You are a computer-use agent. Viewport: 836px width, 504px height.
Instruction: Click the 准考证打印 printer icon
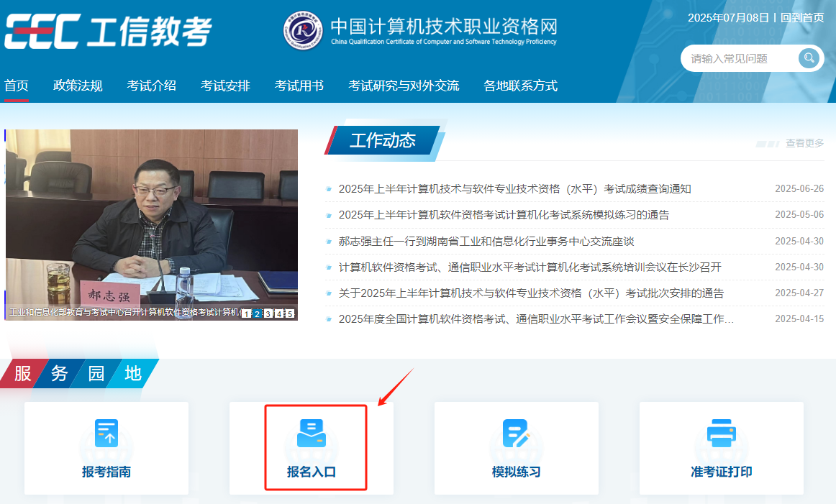coord(721,431)
